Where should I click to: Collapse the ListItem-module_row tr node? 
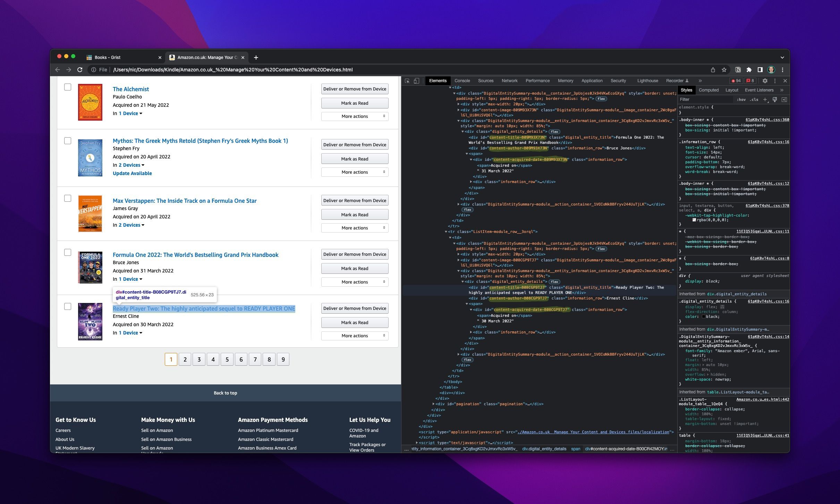coord(446,232)
